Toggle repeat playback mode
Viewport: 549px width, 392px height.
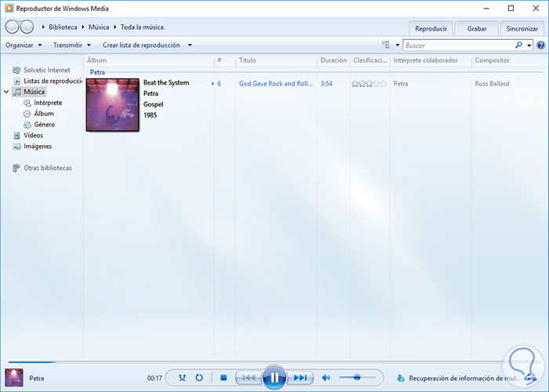(199, 378)
